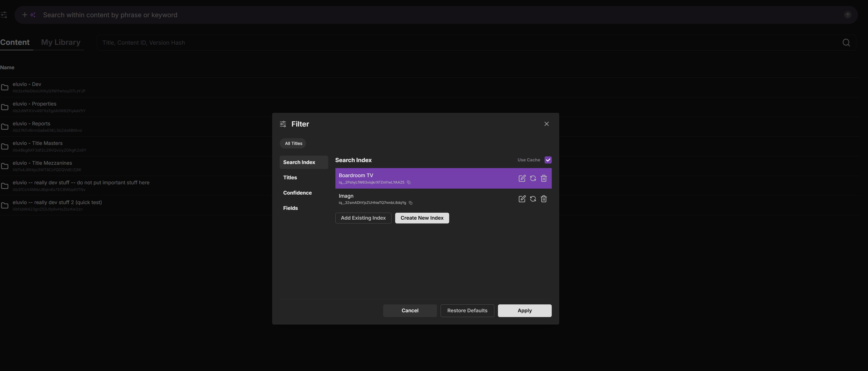Delete the Imagn index
The height and width of the screenshot is (371, 868).
pos(544,199)
